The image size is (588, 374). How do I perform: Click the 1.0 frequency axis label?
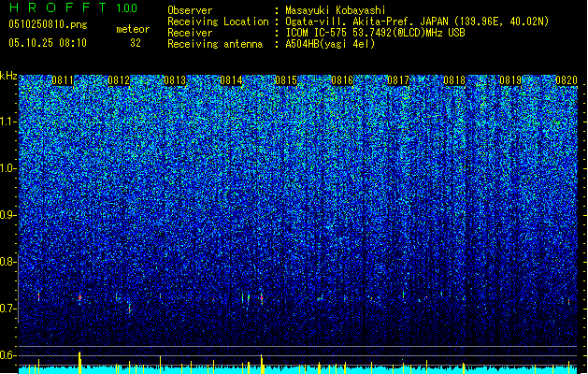tap(8, 169)
